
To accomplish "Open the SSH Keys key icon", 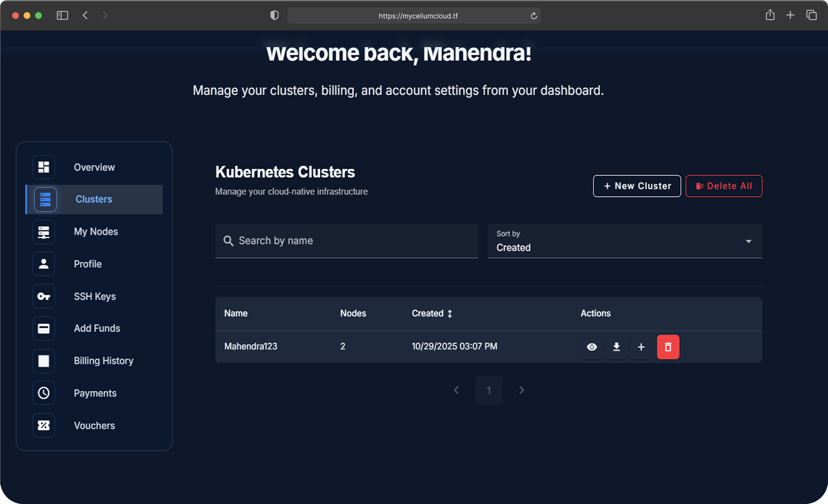I will point(44,296).
